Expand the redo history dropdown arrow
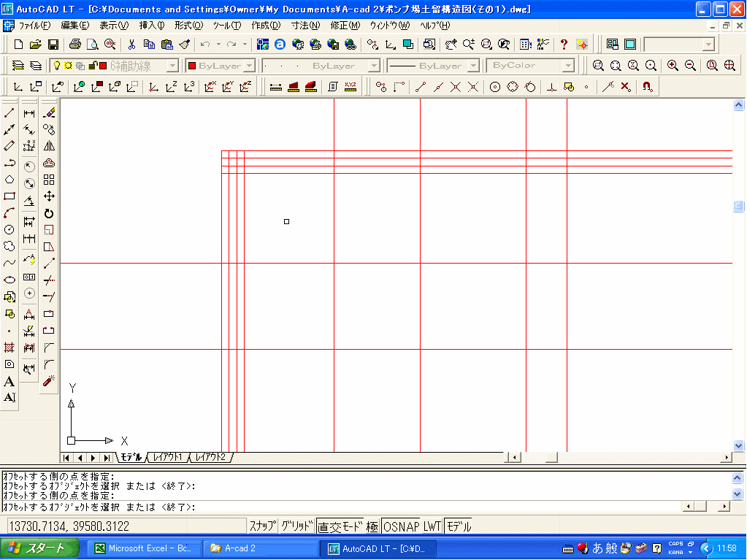This screenshot has width=747, height=560. coord(245,45)
